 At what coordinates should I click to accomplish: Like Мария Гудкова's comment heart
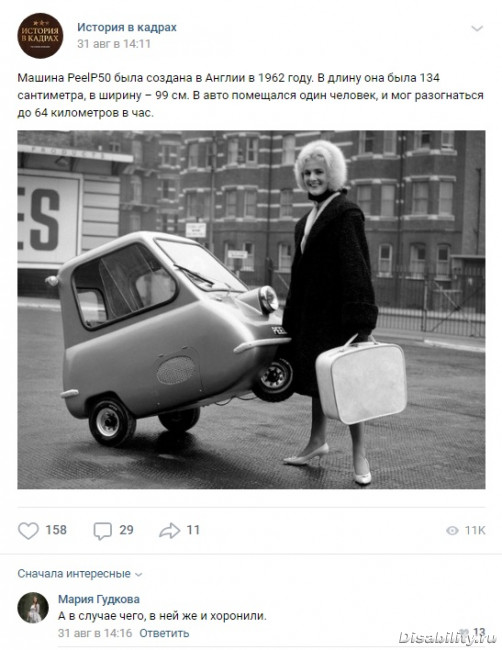[x=465, y=632]
